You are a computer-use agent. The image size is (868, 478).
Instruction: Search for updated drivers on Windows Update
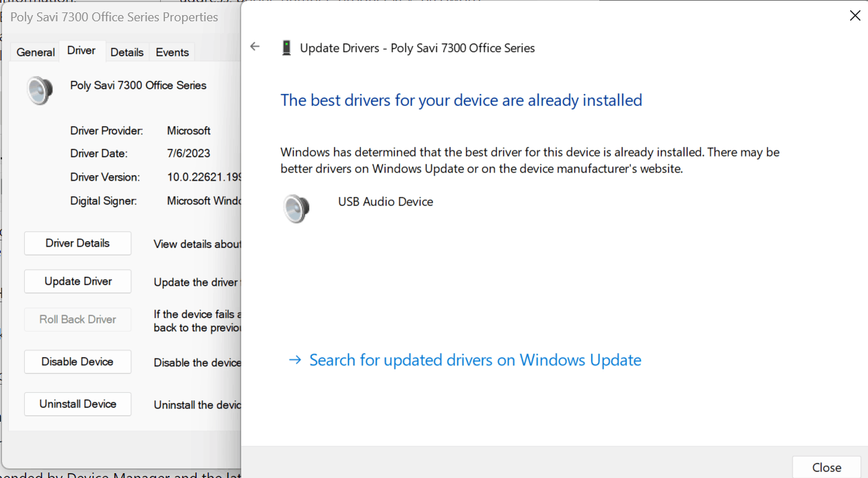465,360
